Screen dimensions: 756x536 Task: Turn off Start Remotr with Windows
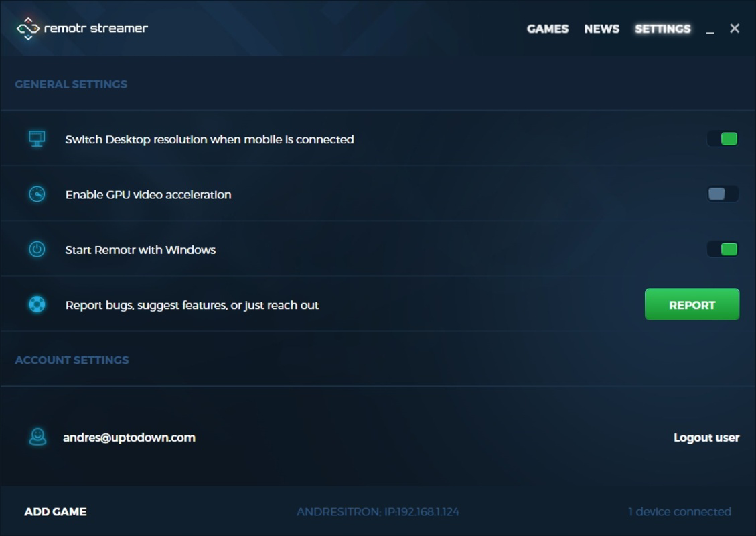click(723, 249)
